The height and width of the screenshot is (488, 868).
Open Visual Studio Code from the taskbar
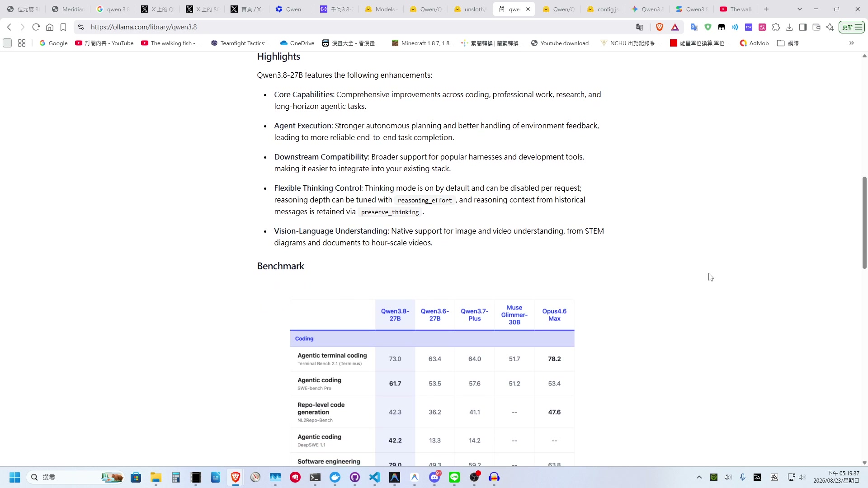[375, 477]
